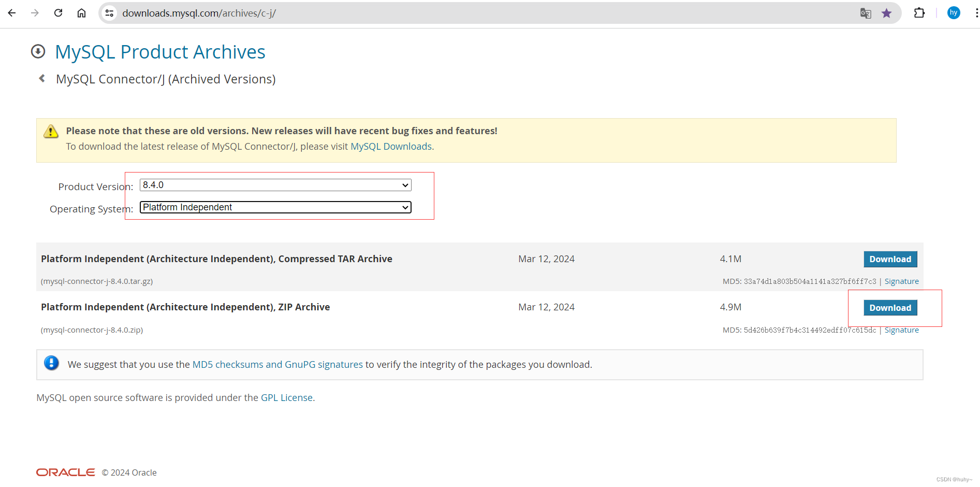
Task: Click the download circle icon beside title
Action: (x=38, y=51)
